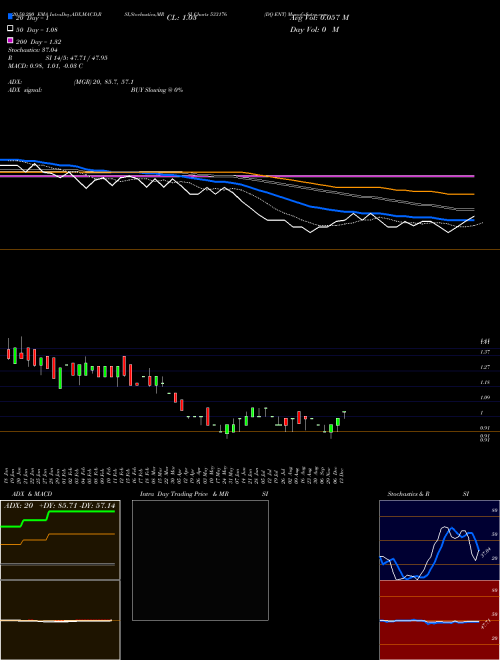Click the 'Stochastics & R' panel title
This screenshot has height=660, width=500.
pos(408,494)
